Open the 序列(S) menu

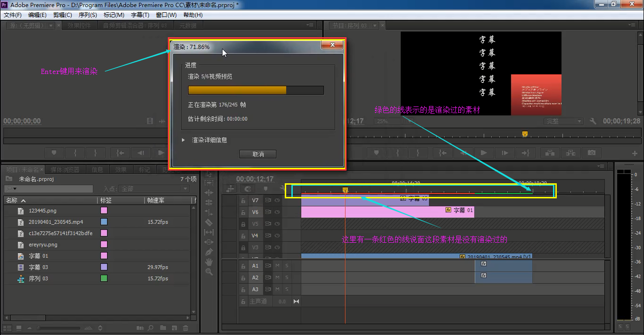(88, 15)
